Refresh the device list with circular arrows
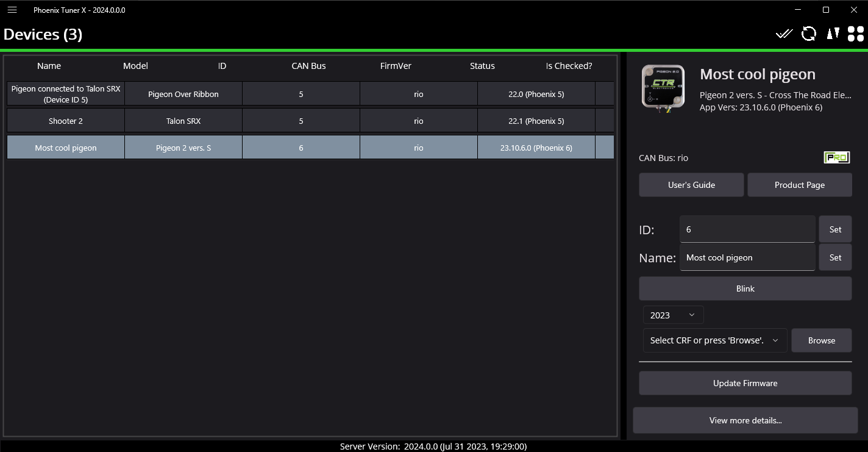 point(809,34)
